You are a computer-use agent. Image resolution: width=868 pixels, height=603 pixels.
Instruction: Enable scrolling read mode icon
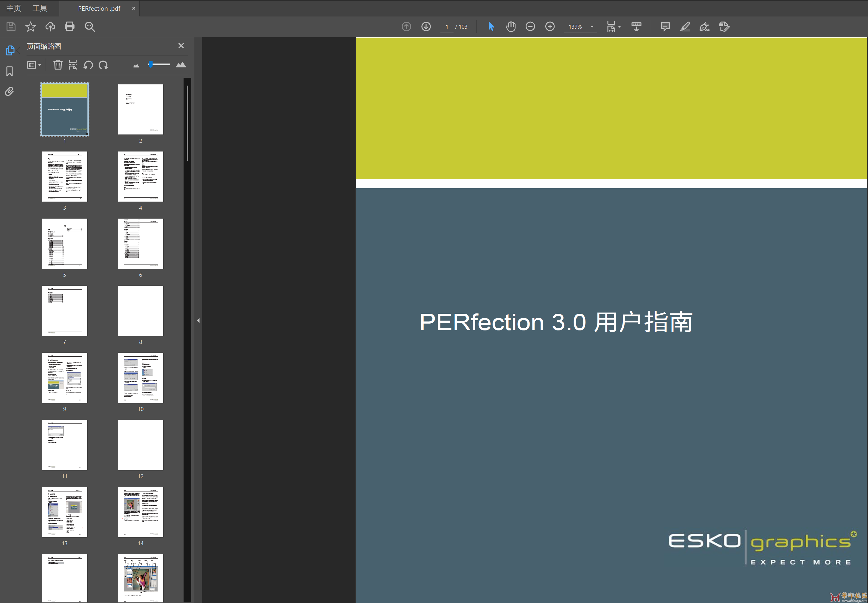(636, 27)
